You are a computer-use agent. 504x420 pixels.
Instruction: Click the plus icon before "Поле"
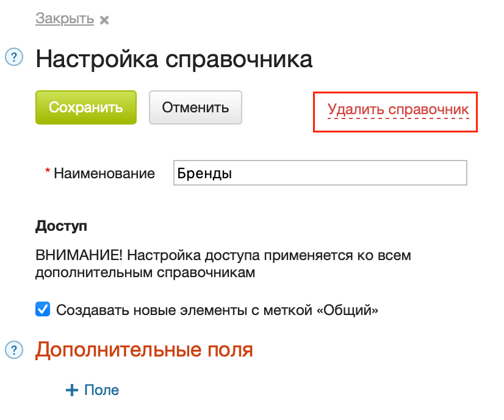(71, 389)
